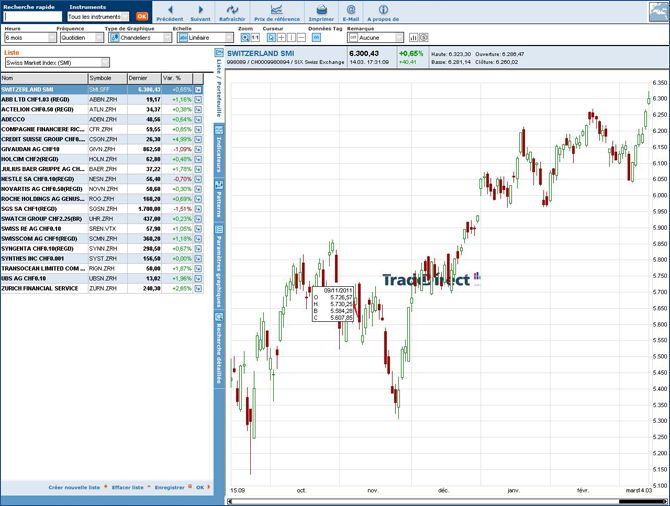Screen dimensions: 670x506
Task: Click orange OK search button
Action: coord(142,17)
